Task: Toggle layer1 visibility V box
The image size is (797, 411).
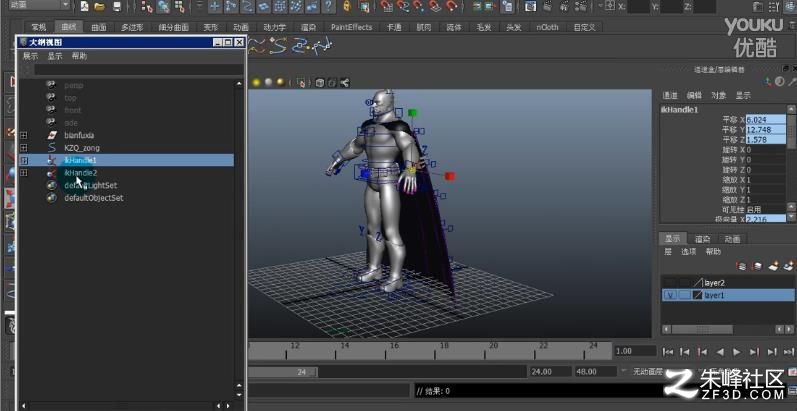Action: (x=670, y=295)
